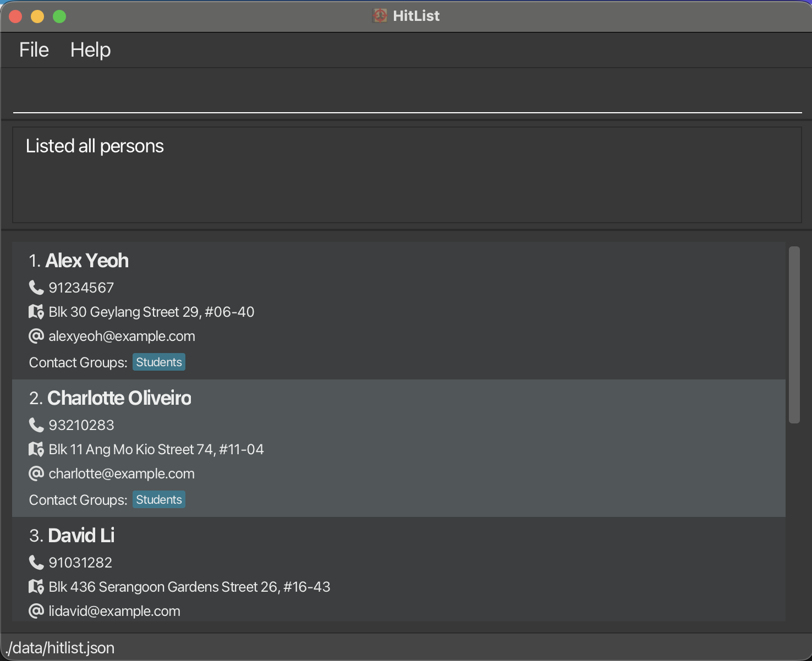The height and width of the screenshot is (661, 812).
Task: Open the File menu
Action: pos(34,50)
